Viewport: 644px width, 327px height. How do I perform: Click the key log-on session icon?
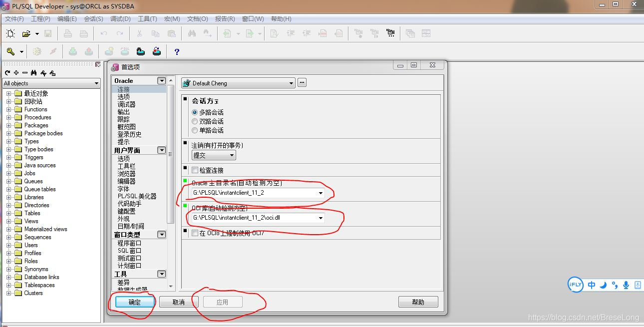[x=10, y=51]
